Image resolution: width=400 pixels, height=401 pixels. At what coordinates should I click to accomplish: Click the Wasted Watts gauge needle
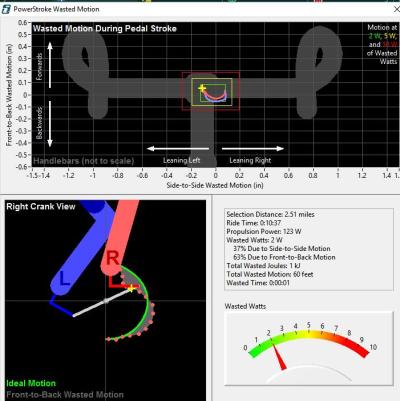coord(280,356)
